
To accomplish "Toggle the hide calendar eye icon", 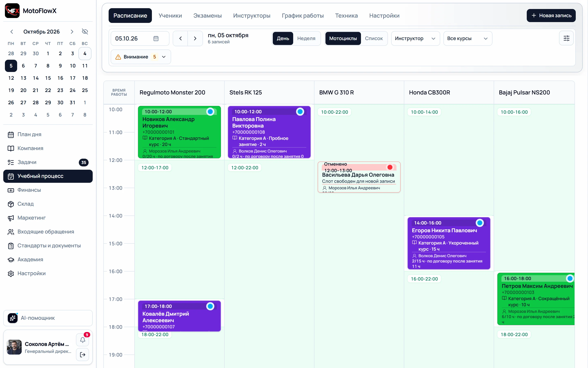I will point(85,32).
